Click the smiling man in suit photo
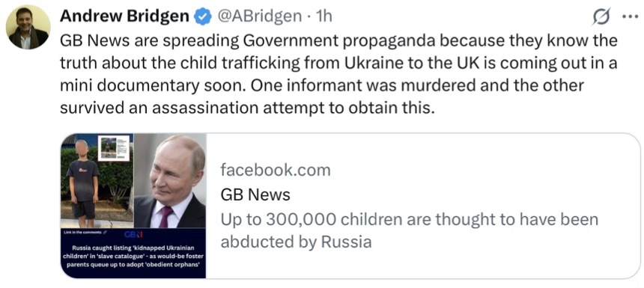Viewport: 644px width, 288px height. coord(170,181)
